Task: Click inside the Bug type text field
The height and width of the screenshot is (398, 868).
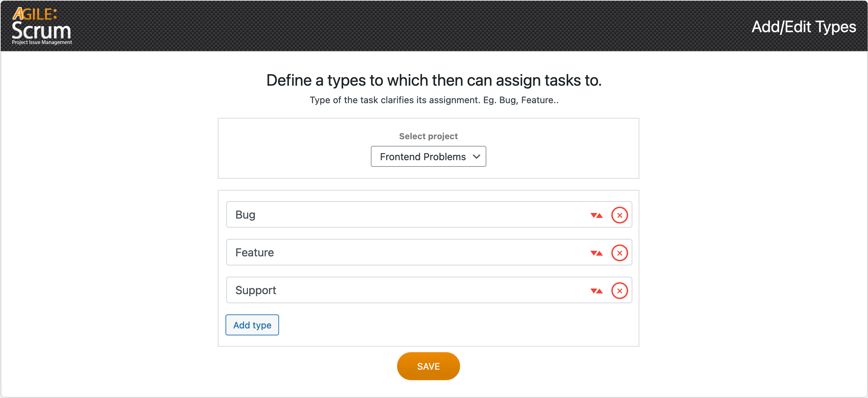Action: 350,214
